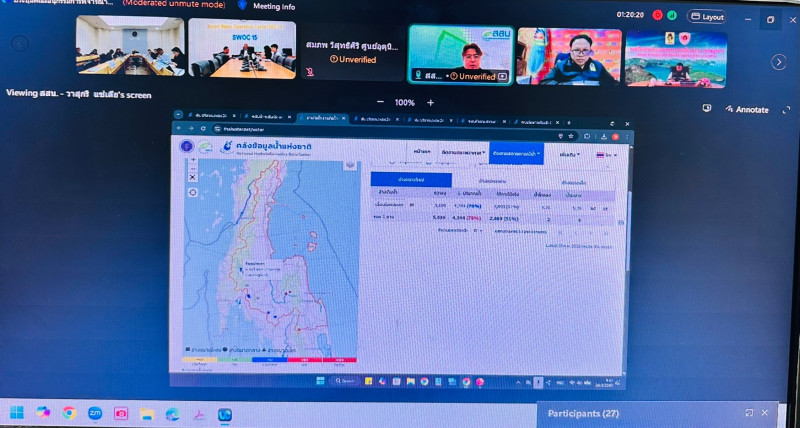800x428 pixels.
Task: Click the Participants (27) panel header
Action: 583,412
